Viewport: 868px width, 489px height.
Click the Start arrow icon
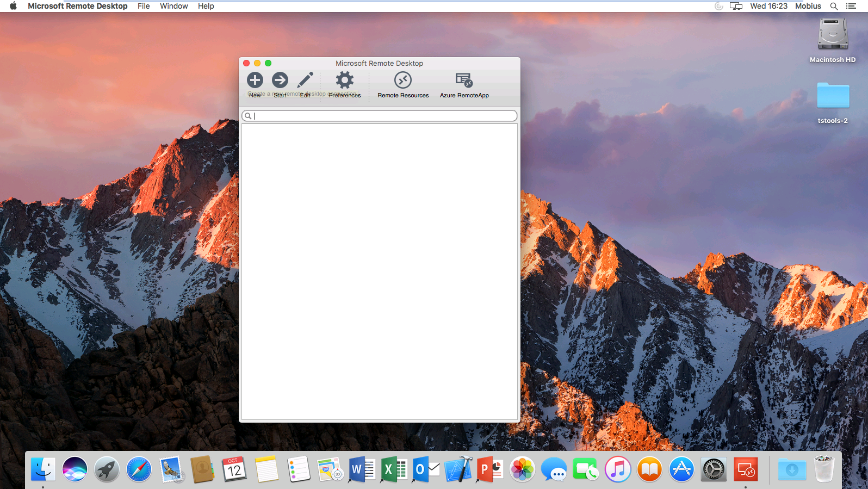[x=280, y=80]
